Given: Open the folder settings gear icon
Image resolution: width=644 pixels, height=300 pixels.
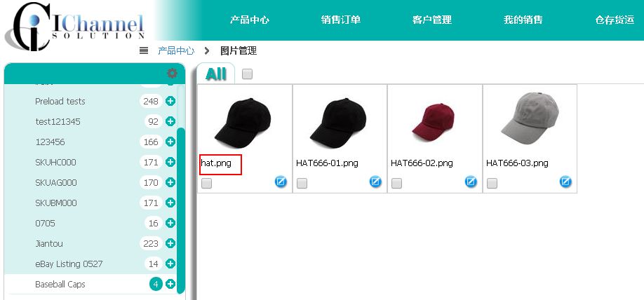Looking at the screenshot, I should [172, 74].
